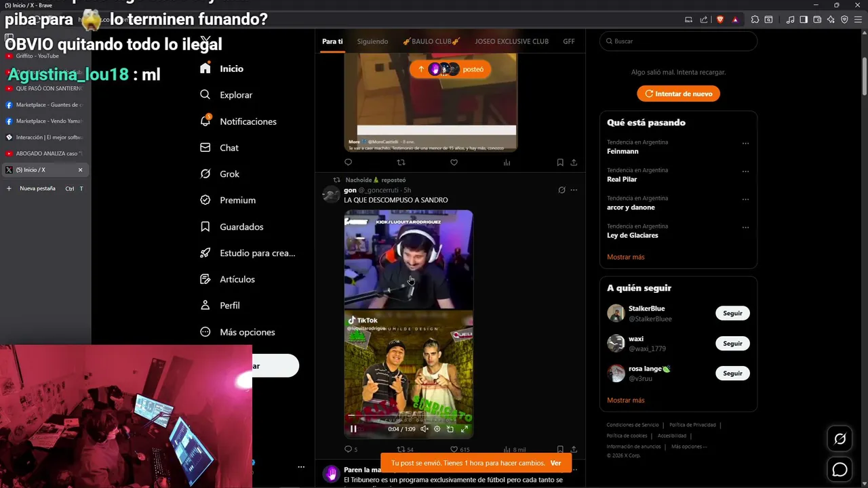Show more trends under Qué está pasando
868x488 pixels.
625,257
